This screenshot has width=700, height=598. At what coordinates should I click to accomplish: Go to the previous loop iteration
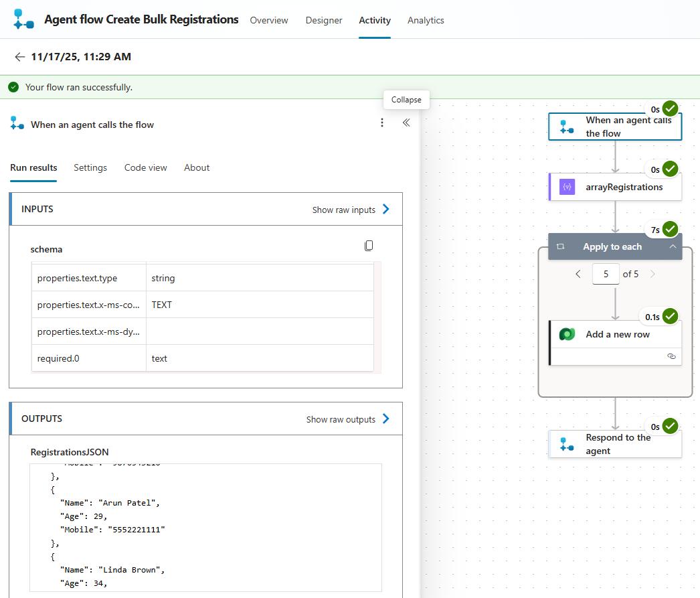pos(578,274)
